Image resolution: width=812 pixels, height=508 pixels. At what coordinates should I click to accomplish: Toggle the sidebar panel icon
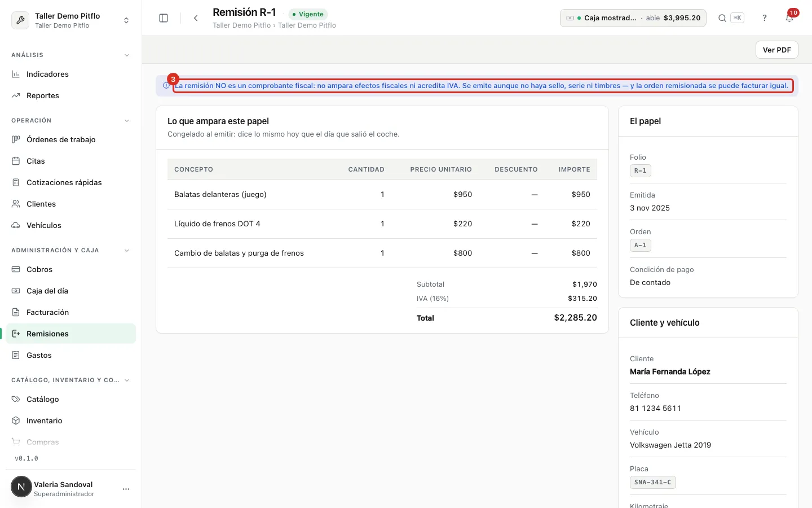point(164,18)
